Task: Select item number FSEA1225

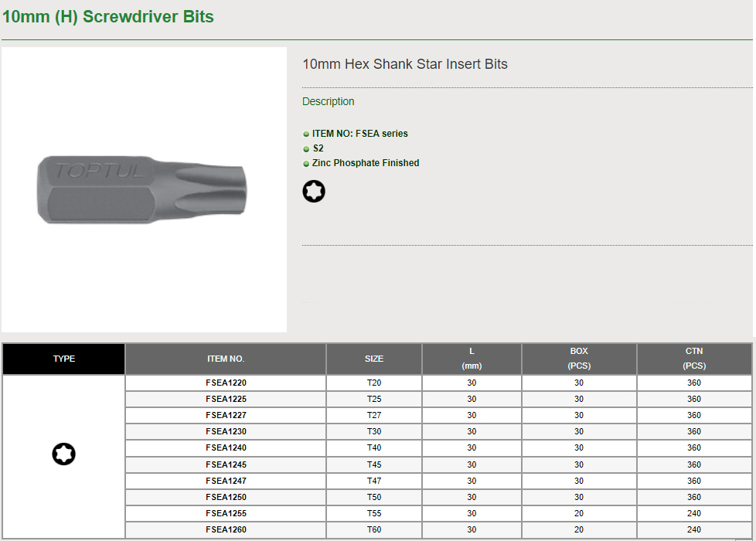Action: click(226, 400)
